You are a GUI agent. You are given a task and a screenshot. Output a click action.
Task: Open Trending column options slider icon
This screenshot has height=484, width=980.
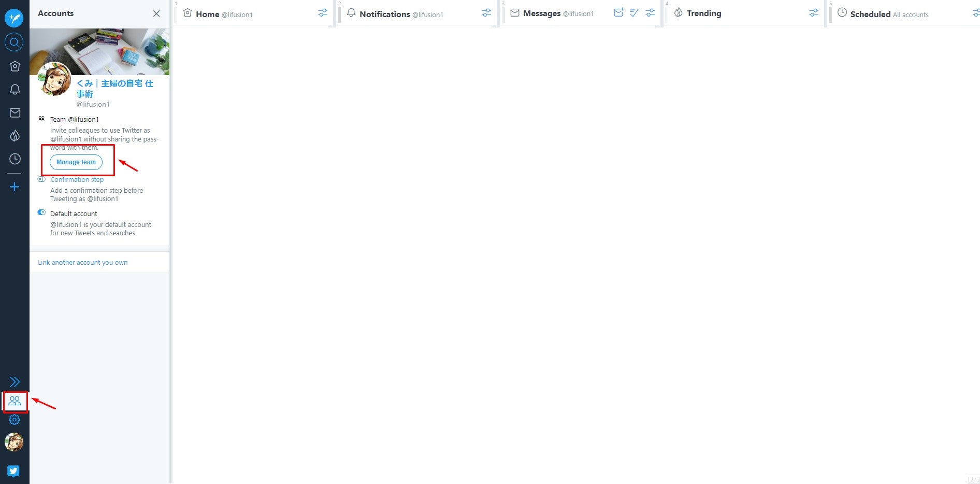pos(814,13)
